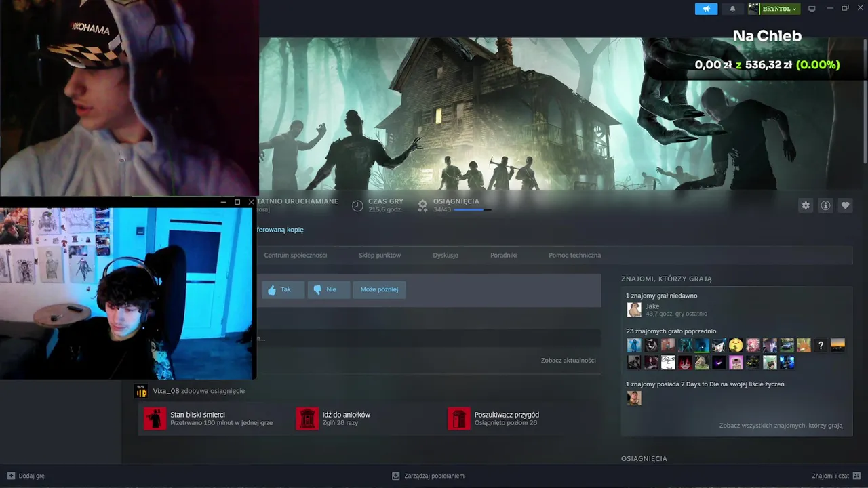Viewport: 868px width, 488px height.
Task: Click the 7 Days to Die hero banner
Action: (563, 113)
